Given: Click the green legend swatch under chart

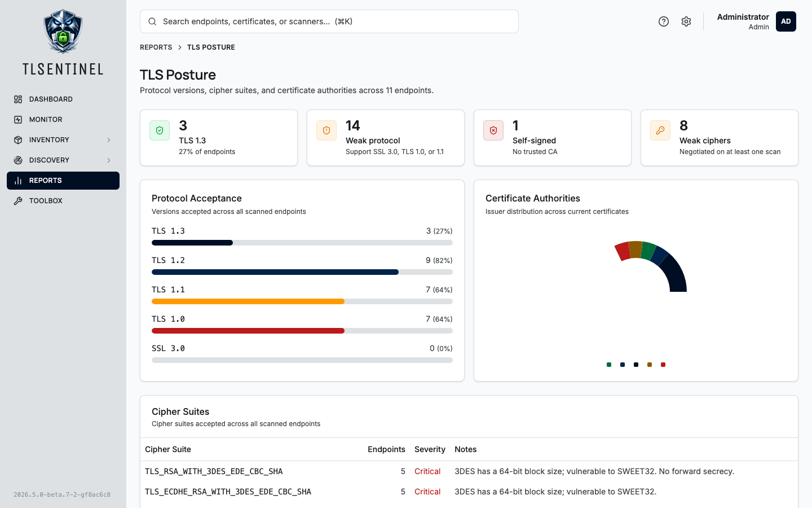Looking at the screenshot, I should tap(609, 365).
